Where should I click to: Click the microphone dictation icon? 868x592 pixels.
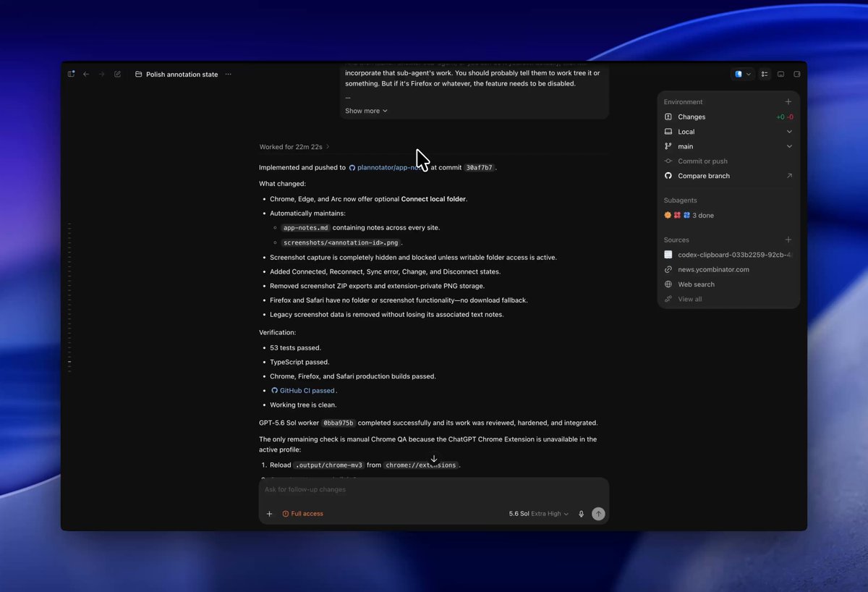pos(581,514)
